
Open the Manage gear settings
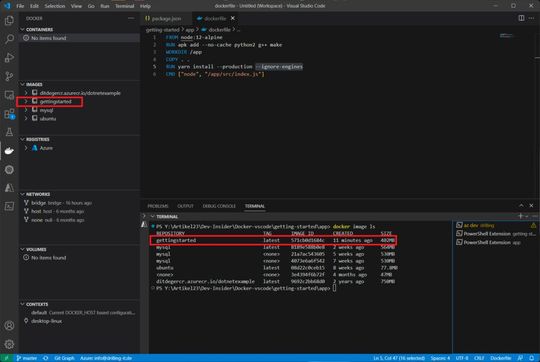click(x=9, y=344)
